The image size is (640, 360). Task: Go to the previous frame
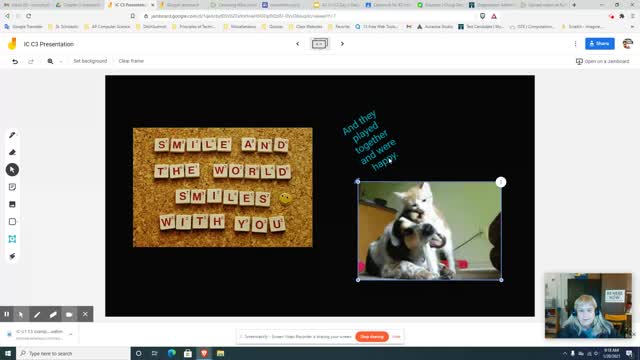click(x=298, y=44)
